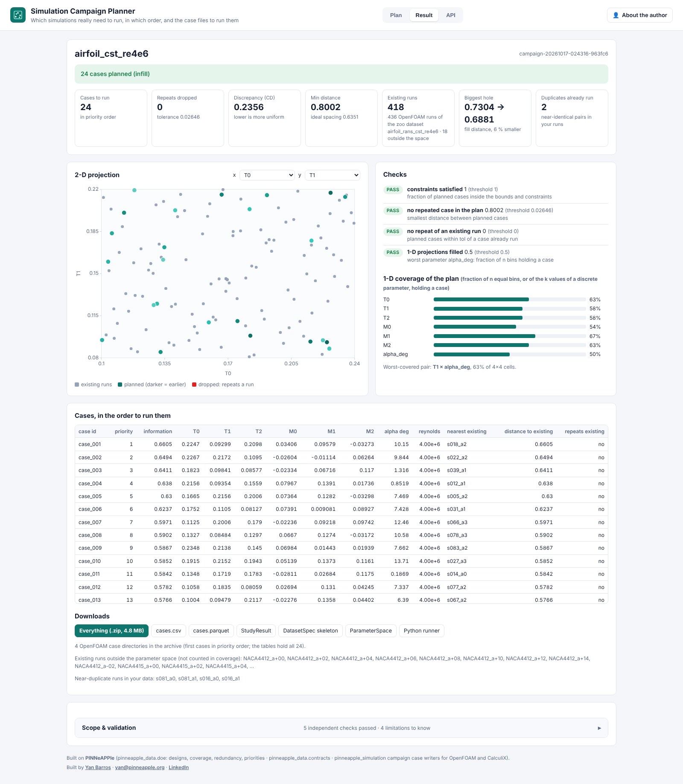Click the Simulation Campaign Planner logo icon
683x784 pixels.
click(x=18, y=15)
